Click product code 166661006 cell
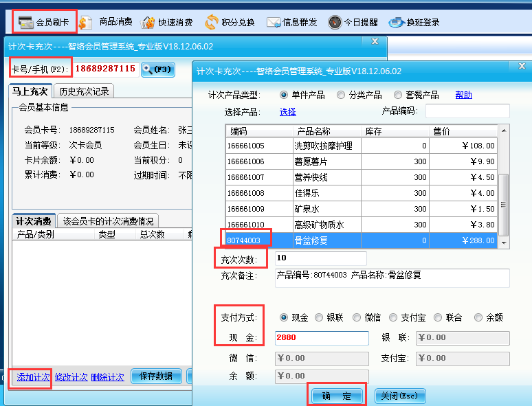 click(259, 161)
